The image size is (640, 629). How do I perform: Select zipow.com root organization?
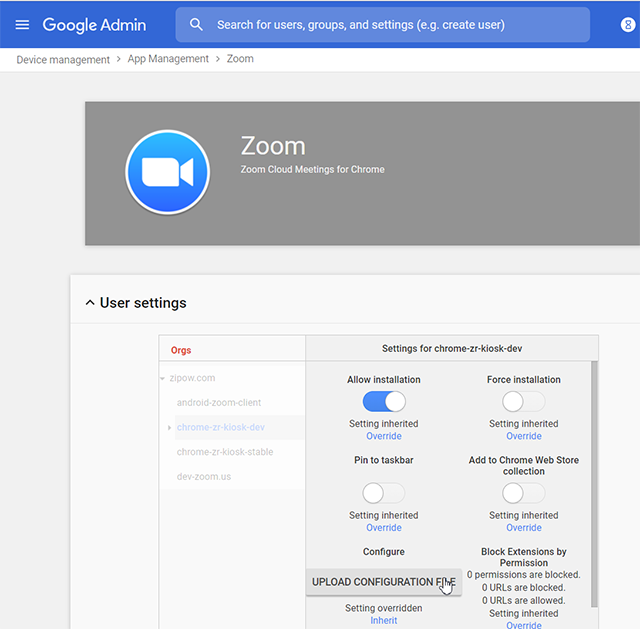(192, 378)
